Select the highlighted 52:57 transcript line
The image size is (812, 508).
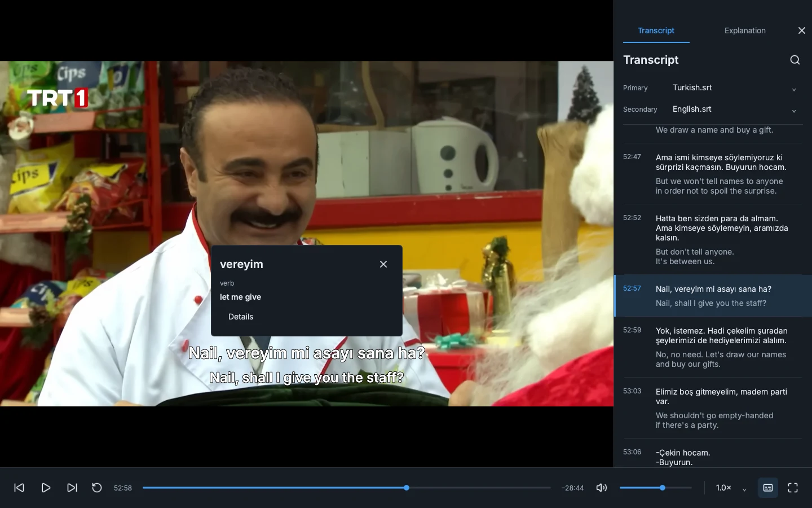713,296
